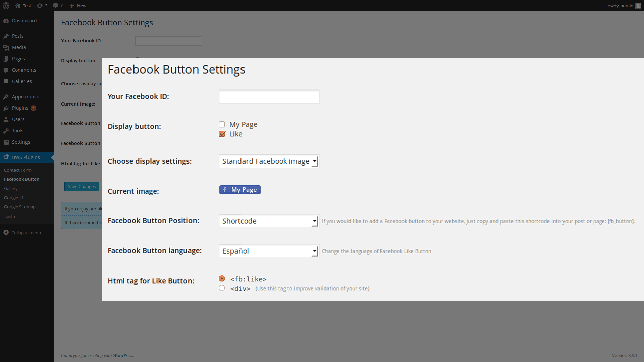The image size is (644, 362).
Task: Open the Howdy, admin account menu
Action: [623, 6]
